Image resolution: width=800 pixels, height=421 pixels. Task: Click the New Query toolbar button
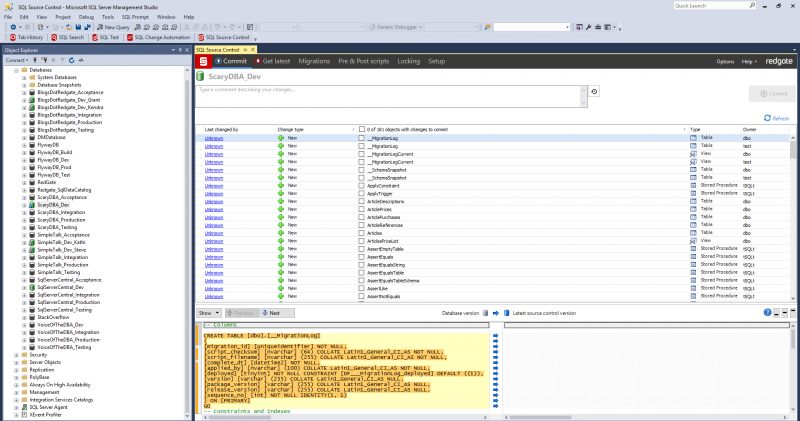point(113,27)
